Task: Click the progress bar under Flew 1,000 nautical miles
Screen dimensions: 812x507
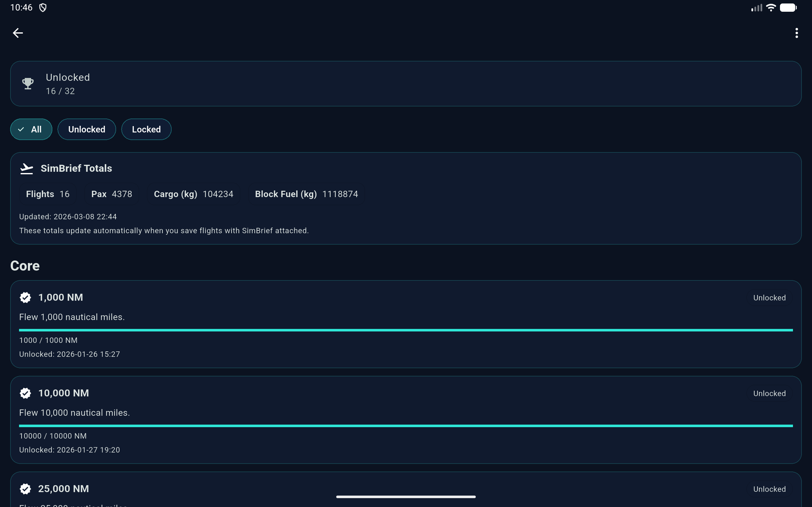Action: (x=406, y=330)
